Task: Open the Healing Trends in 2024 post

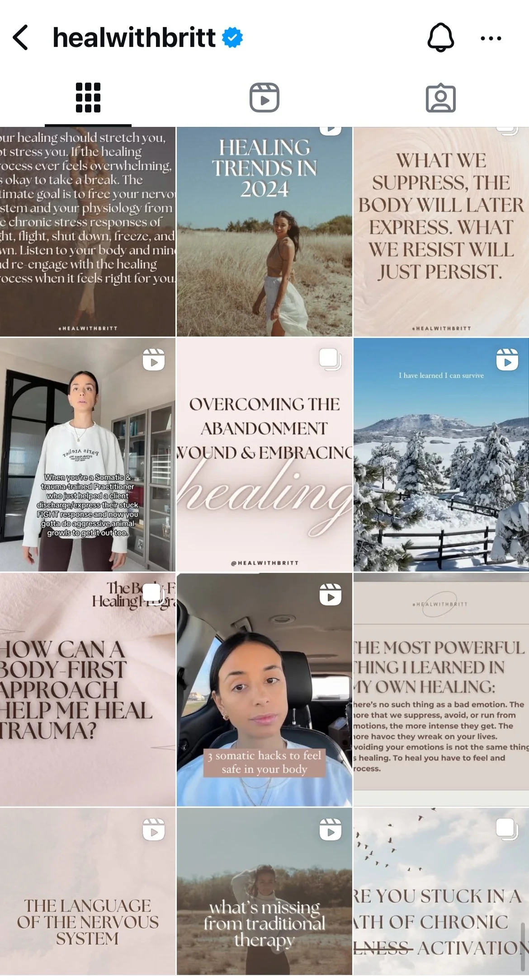Action: pyautogui.click(x=264, y=232)
